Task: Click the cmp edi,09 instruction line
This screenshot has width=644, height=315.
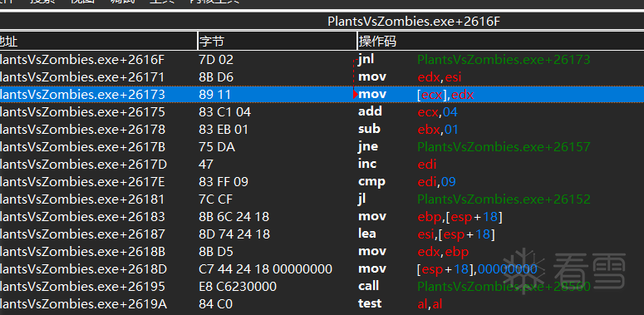Action: [322, 181]
